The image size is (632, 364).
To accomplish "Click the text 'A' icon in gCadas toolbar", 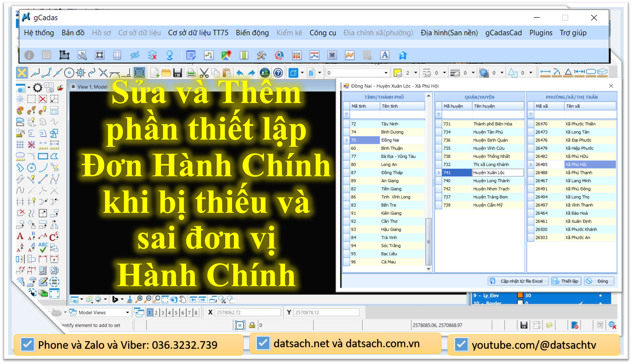I will 385,55.
